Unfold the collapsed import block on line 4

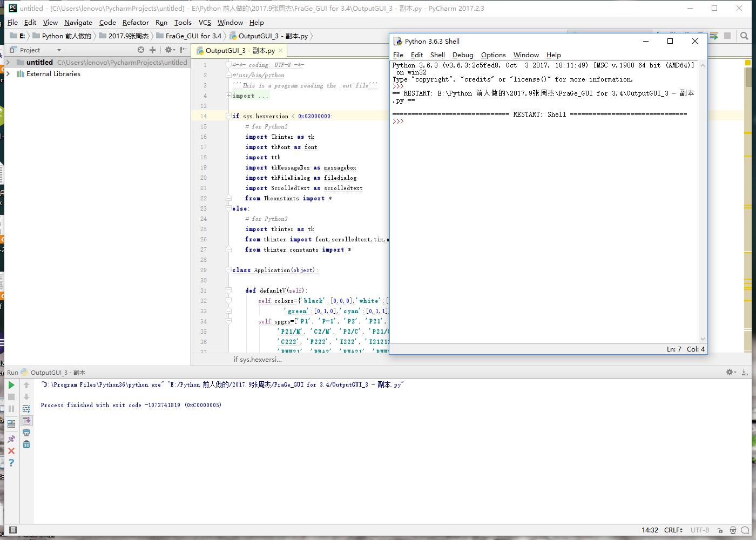(x=228, y=96)
